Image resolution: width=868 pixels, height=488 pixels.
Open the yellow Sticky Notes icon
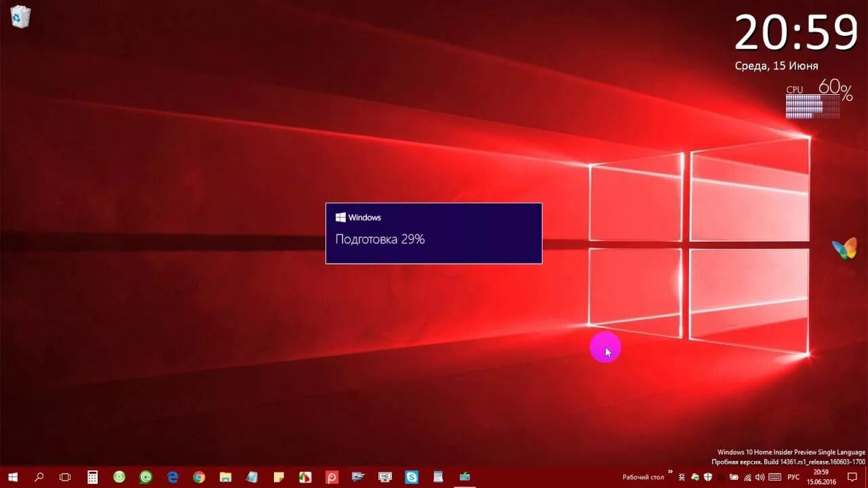279,477
